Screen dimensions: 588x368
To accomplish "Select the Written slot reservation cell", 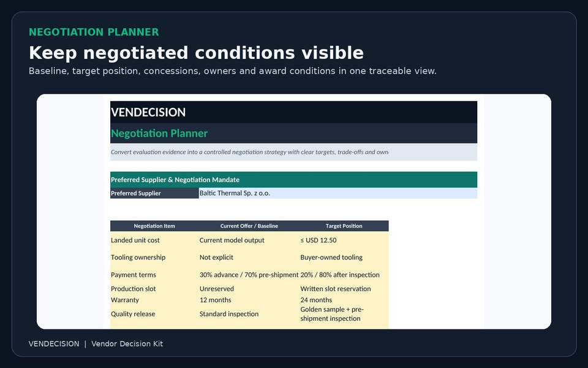I will point(344,289).
